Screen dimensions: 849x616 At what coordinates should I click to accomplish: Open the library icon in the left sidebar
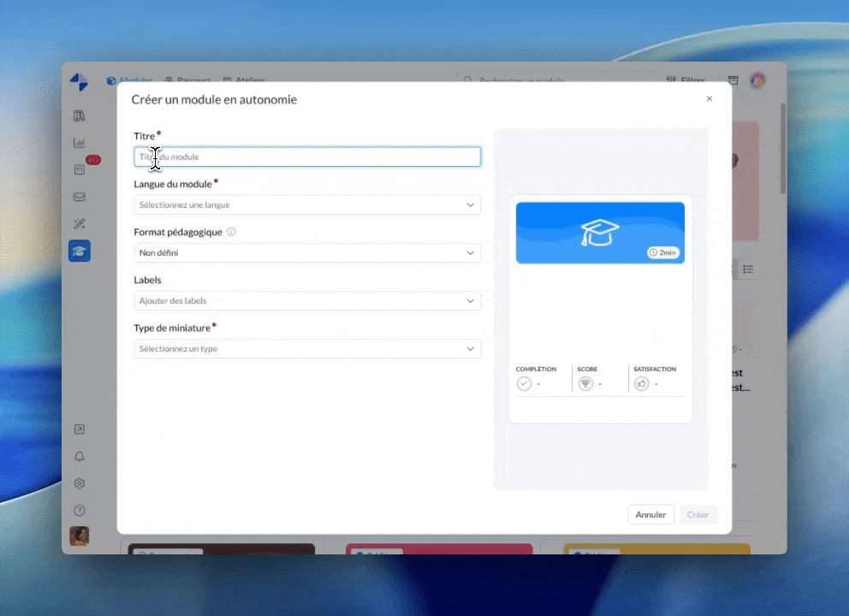[79, 115]
